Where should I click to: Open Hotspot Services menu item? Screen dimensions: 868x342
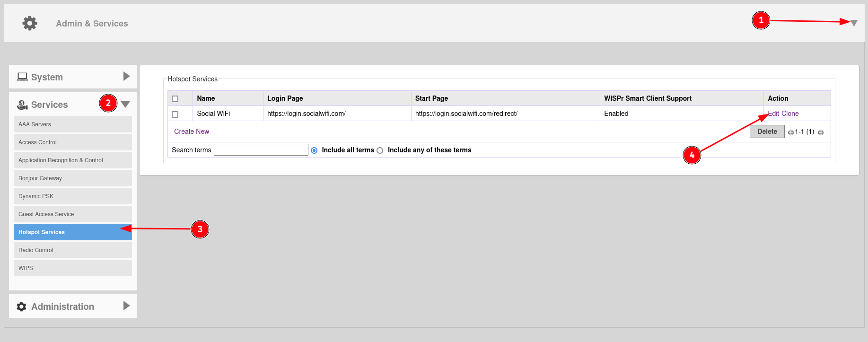click(72, 232)
